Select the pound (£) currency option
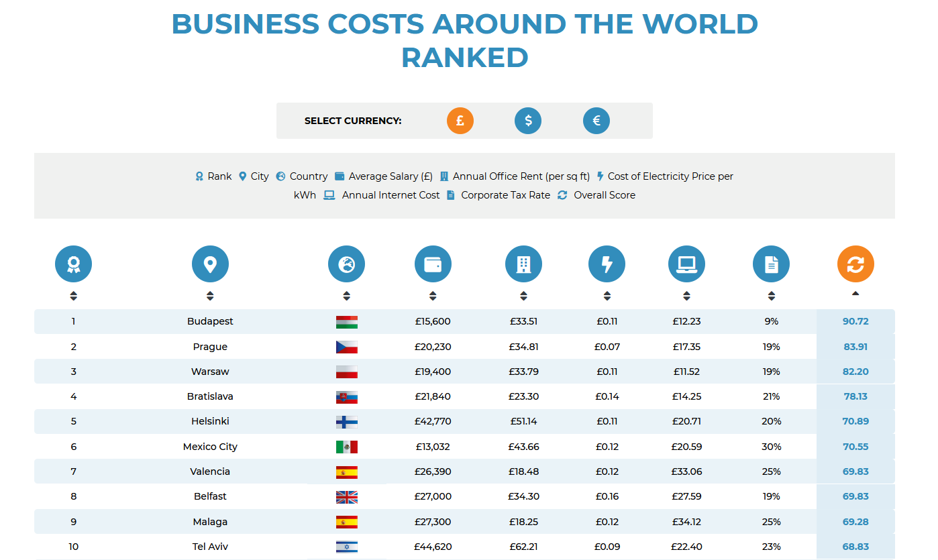Viewport: 938px width, 560px height. click(460, 121)
